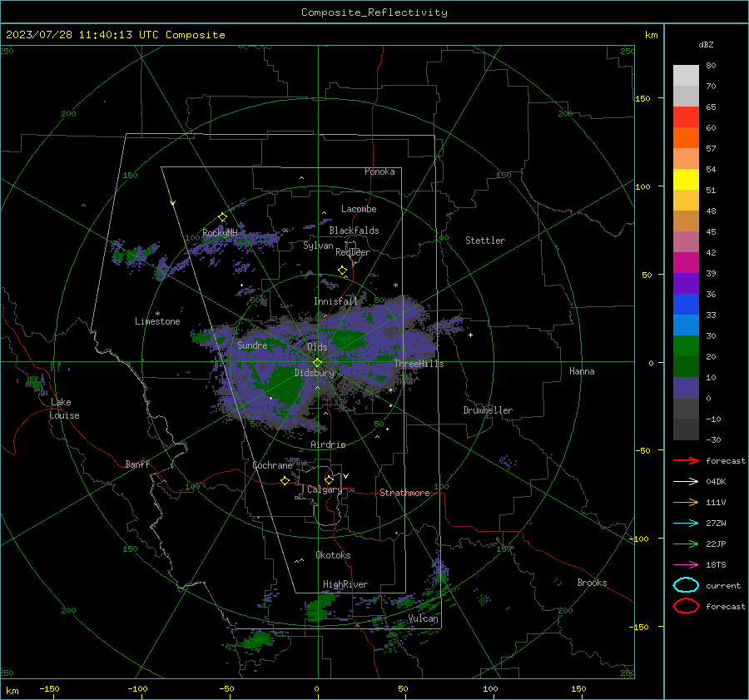
Task: Click the Blackfalds town label
Action: (354, 231)
